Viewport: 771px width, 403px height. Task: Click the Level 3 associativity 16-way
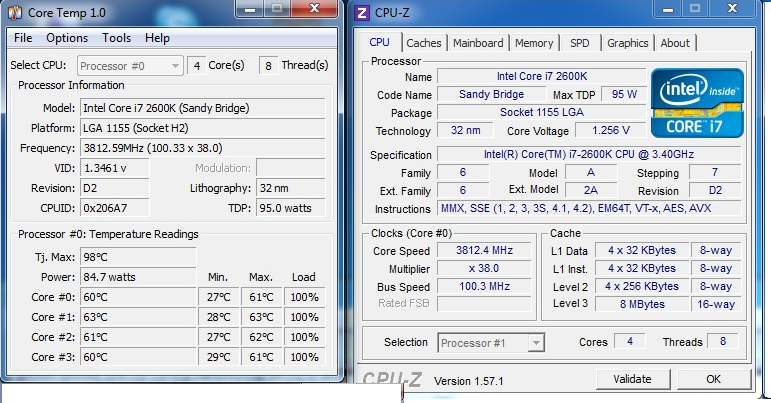pos(716,304)
